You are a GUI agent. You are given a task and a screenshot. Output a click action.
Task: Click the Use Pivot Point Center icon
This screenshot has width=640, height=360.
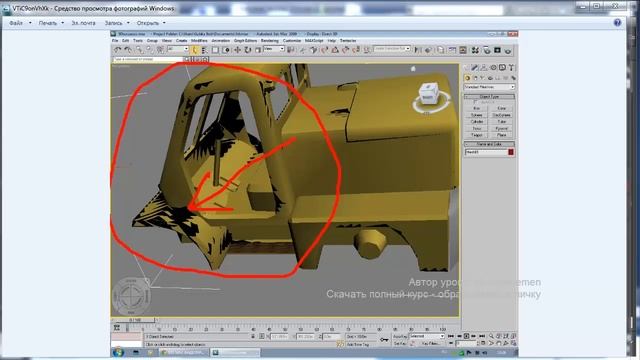(291, 50)
